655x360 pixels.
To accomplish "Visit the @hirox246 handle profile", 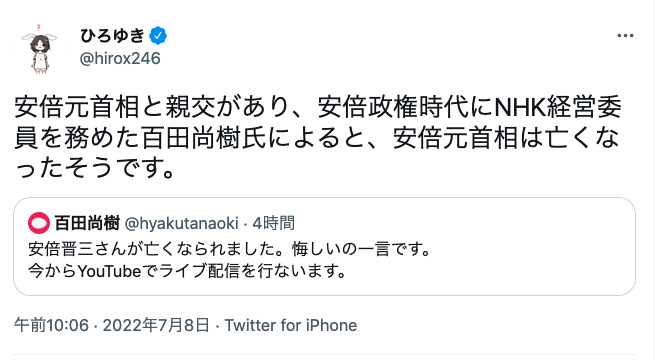I will [x=120, y=58].
